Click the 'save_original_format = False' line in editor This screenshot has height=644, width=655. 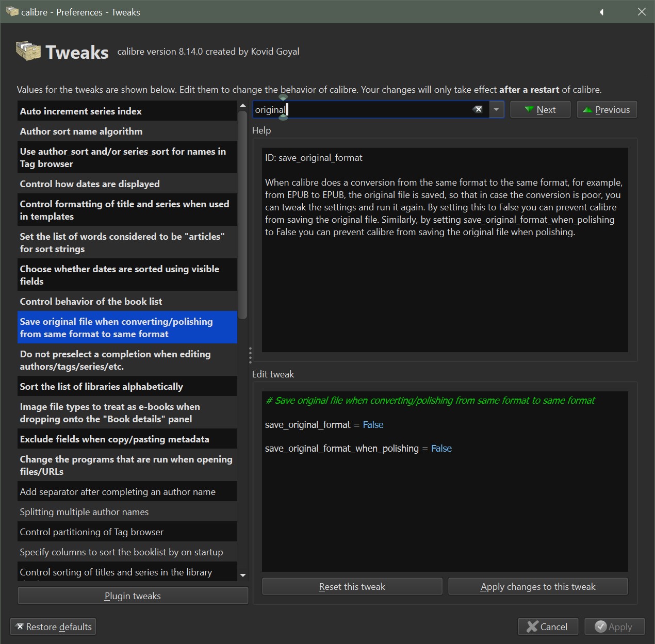pos(324,424)
